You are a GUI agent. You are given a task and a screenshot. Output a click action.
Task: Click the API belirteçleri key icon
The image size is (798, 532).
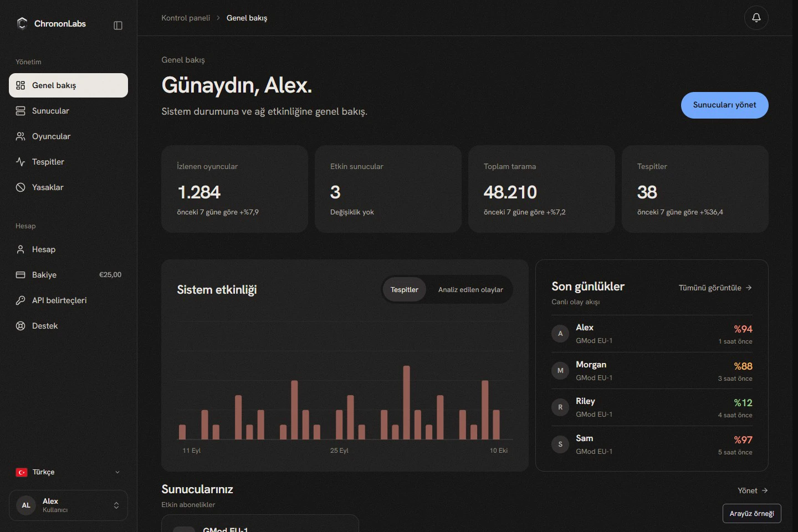(21, 300)
